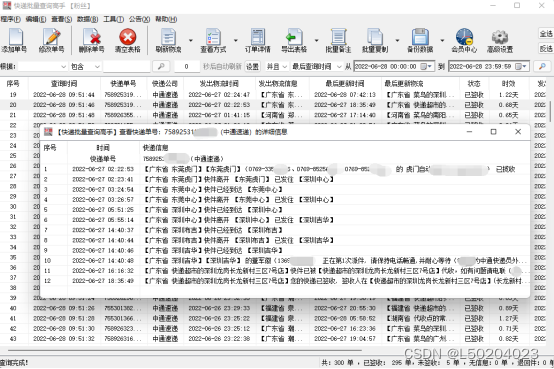Open the 公告(X) menu
The height and width of the screenshot is (369, 554).
(x=139, y=19)
